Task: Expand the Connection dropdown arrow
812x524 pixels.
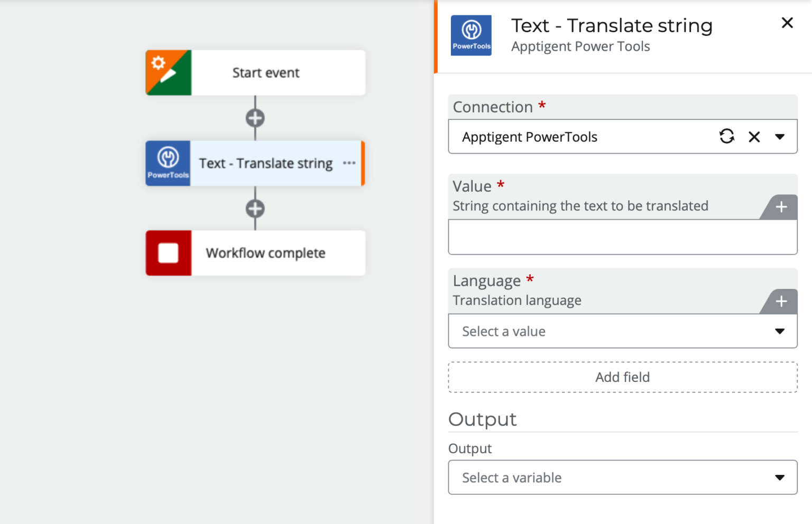Action: tap(780, 136)
